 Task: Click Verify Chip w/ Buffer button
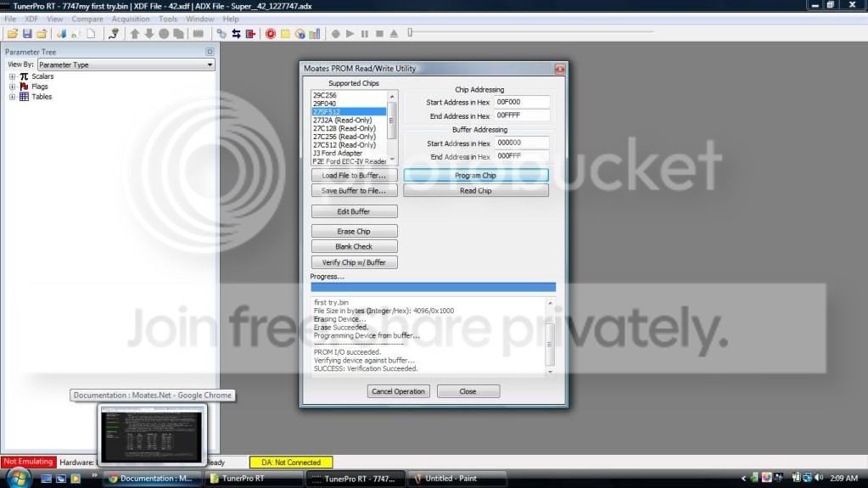pos(355,262)
